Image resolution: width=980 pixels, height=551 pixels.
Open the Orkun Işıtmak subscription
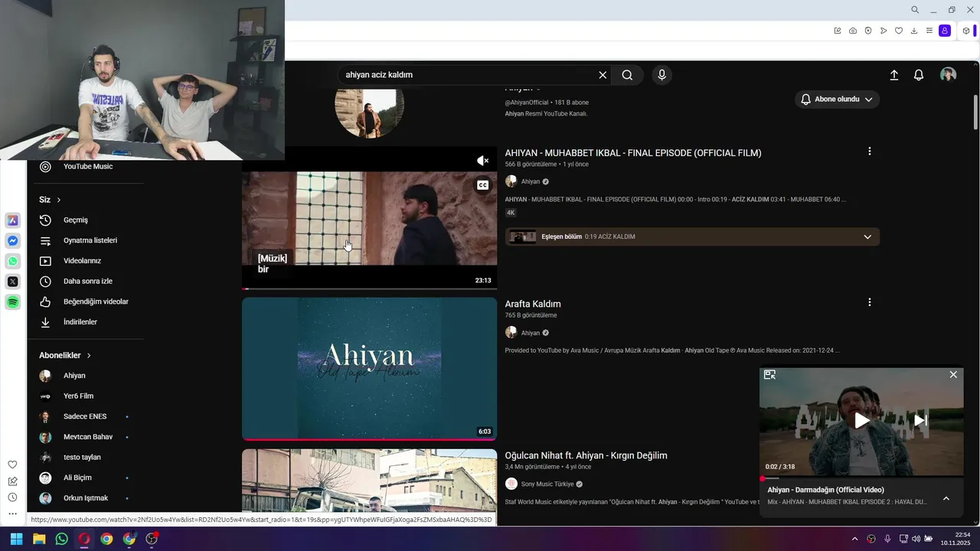point(85,498)
